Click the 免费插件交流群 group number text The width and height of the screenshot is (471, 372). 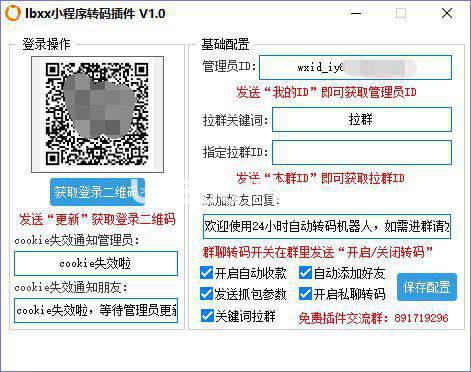click(421, 318)
